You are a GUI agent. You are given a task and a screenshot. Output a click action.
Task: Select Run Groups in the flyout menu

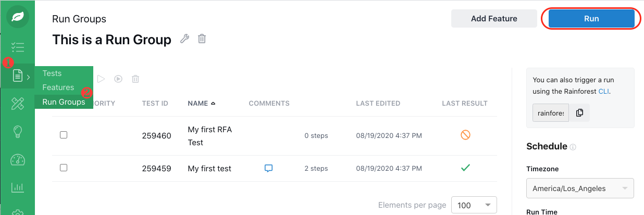click(64, 102)
